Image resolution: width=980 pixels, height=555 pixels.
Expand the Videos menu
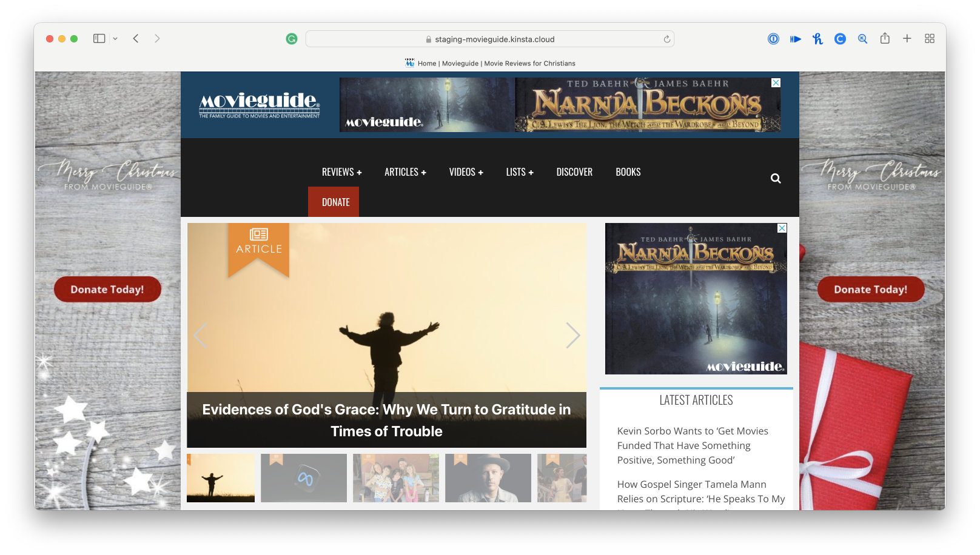click(x=466, y=172)
